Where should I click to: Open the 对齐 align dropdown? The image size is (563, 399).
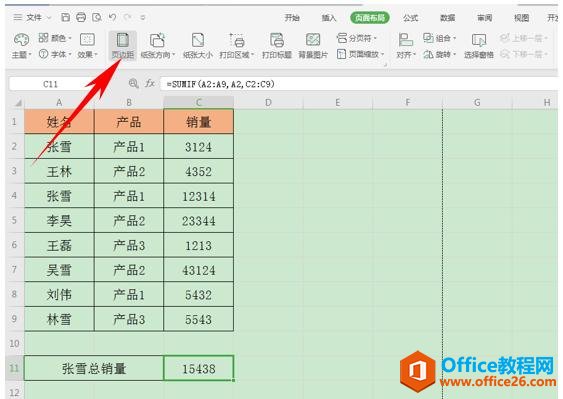point(406,46)
